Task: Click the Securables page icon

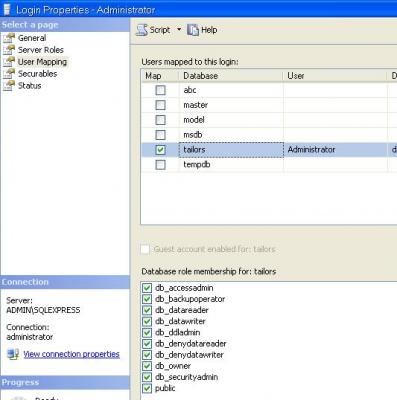Action: (x=9, y=74)
